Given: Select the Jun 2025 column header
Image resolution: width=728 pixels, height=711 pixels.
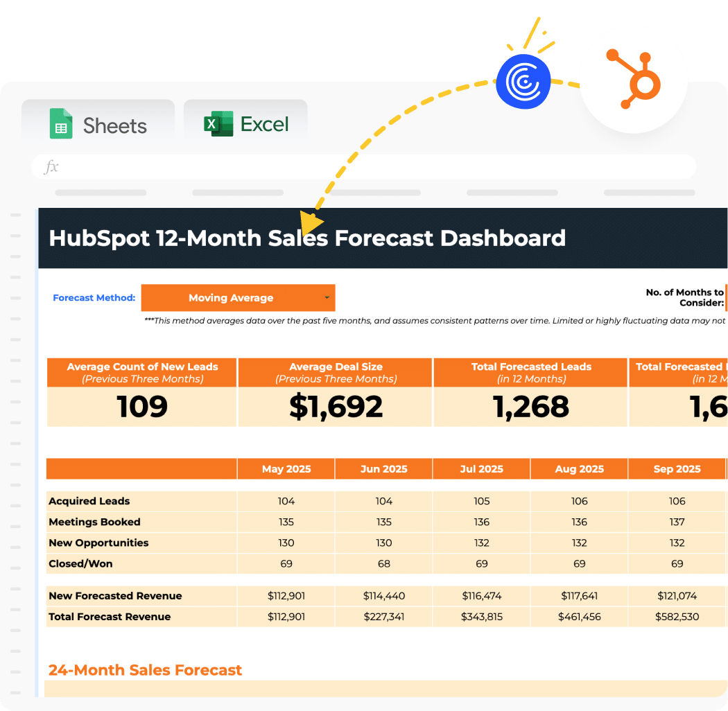Looking at the screenshot, I should (x=384, y=469).
